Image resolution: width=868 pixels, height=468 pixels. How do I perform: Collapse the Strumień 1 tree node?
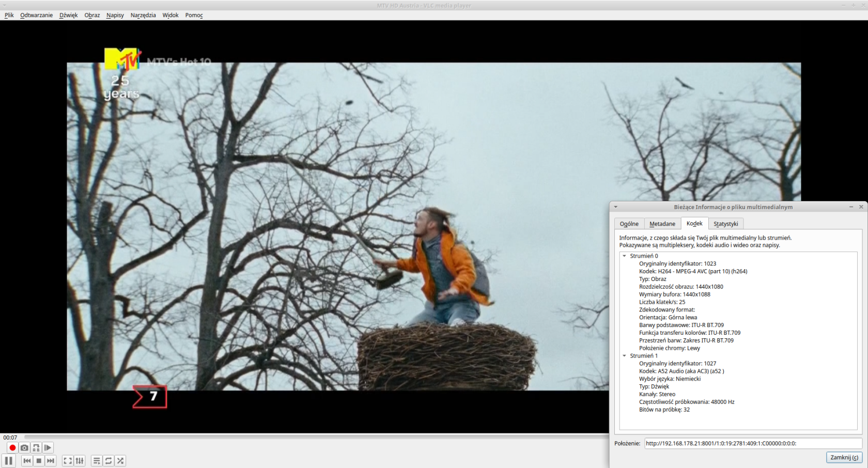pos(624,355)
